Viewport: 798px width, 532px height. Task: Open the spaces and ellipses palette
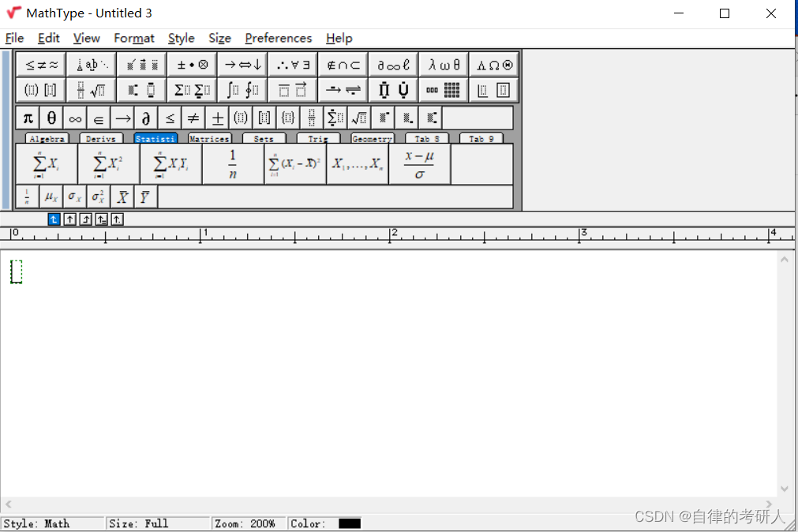[92, 65]
